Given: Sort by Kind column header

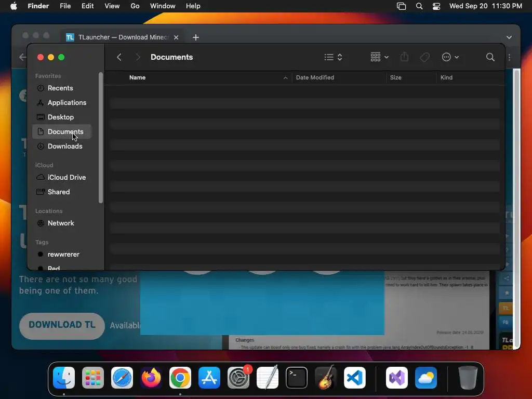Looking at the screenshot, I should click(x=446, y=77).
